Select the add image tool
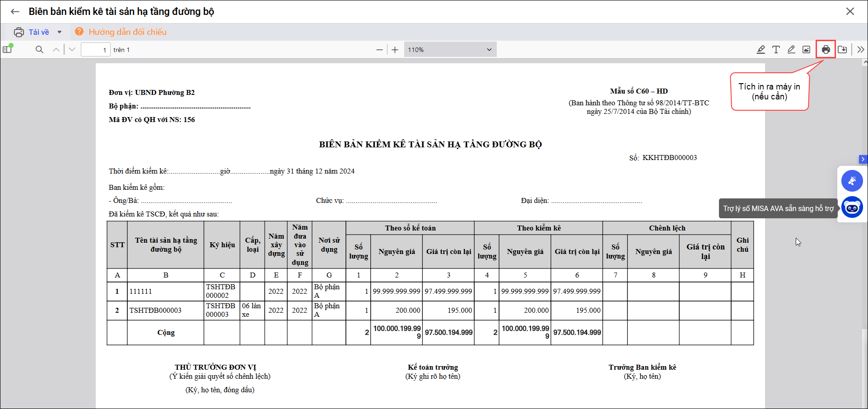Screen dimensions: 868x409 [x=806, y=50]
